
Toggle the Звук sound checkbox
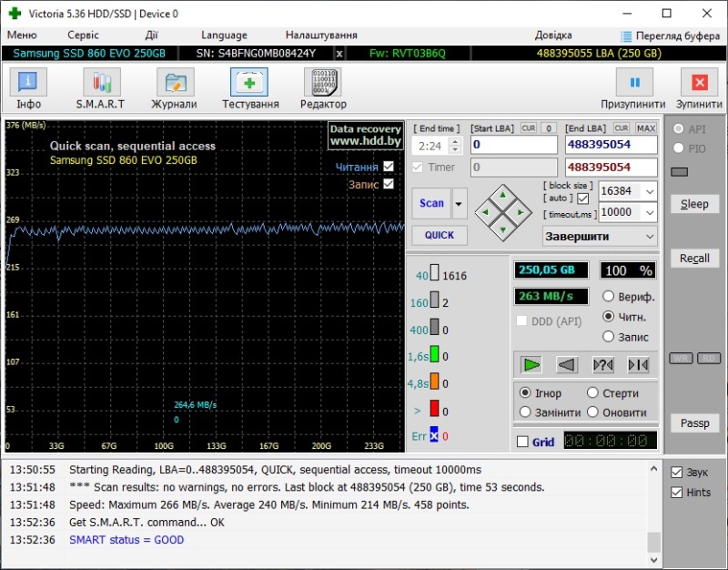click(x=677, y=473)
